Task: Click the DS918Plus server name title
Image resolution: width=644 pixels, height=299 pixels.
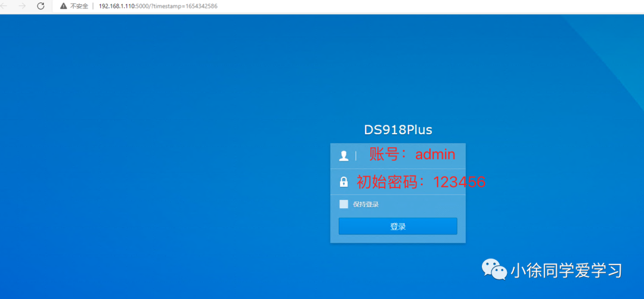Action: click(x=398, y=130)
